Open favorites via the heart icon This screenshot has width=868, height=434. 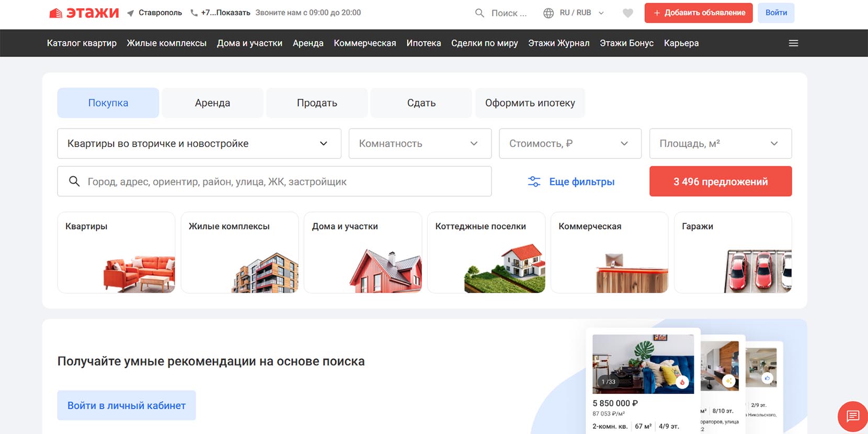(x=627, y=13)
